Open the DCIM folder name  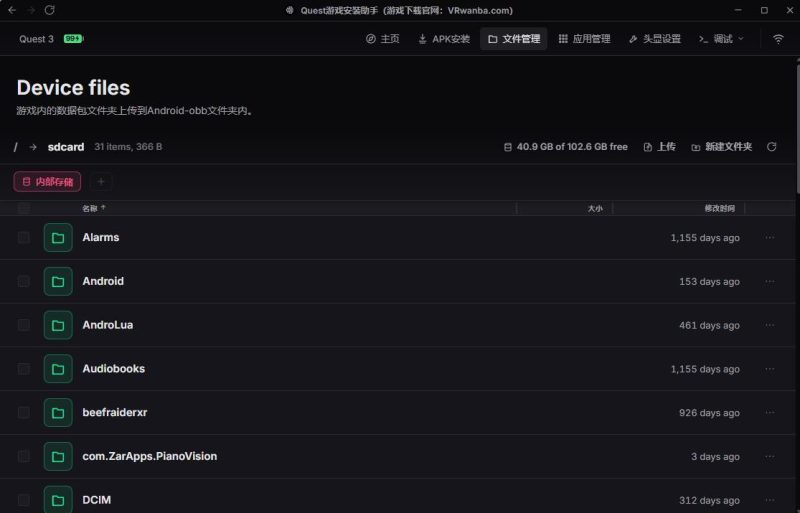click(96, 500)
